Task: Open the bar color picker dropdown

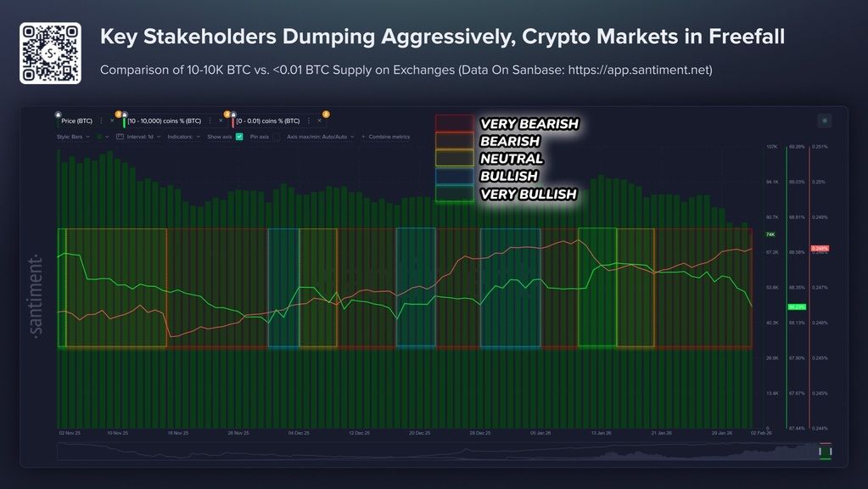Action: [103, 136]
